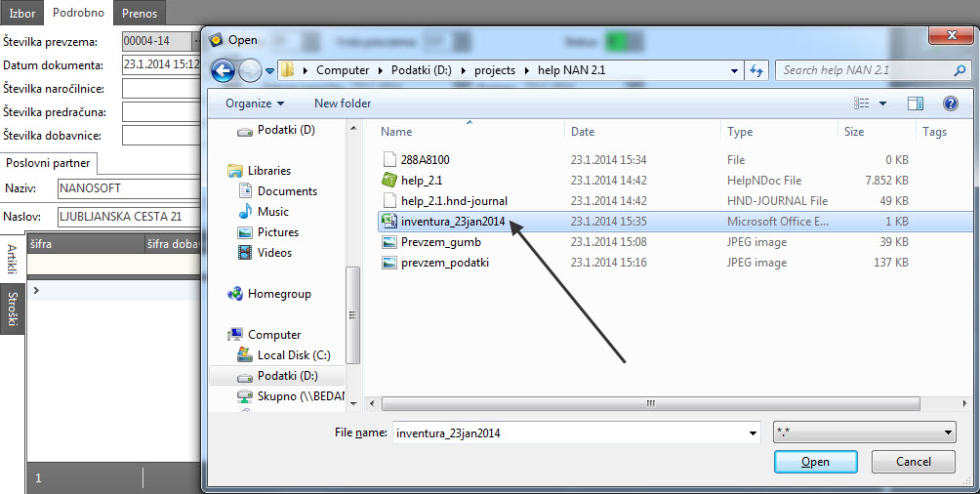Click the refresh button beside address bar
This screenshot has width=980, height=494.
(755, 70)
